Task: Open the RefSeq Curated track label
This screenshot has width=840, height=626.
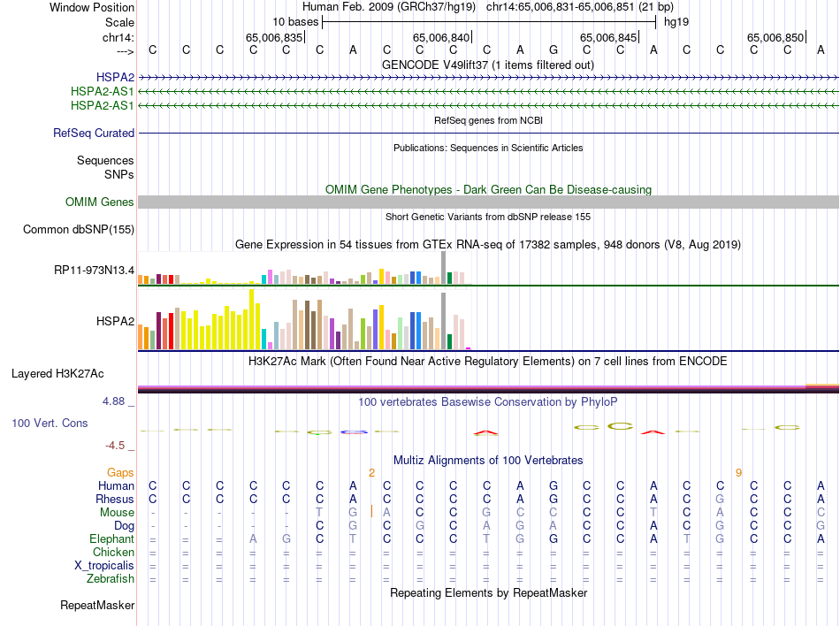Action: [x=94, y=133]
